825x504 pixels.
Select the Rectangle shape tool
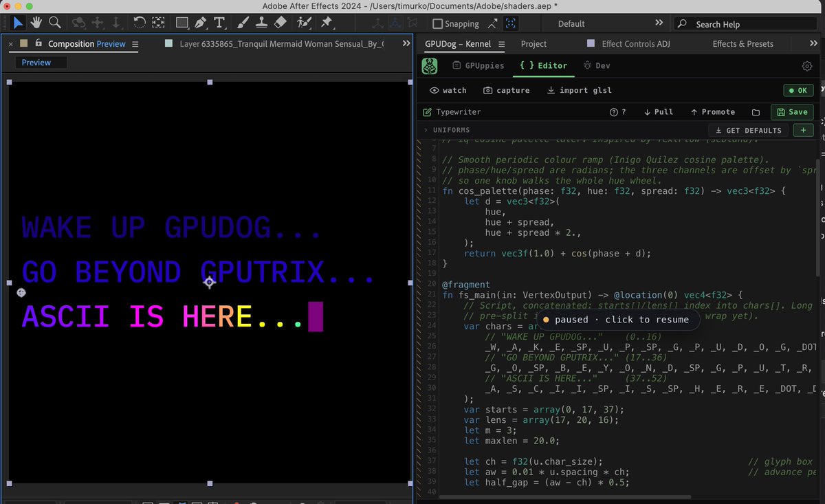point(182,23)
